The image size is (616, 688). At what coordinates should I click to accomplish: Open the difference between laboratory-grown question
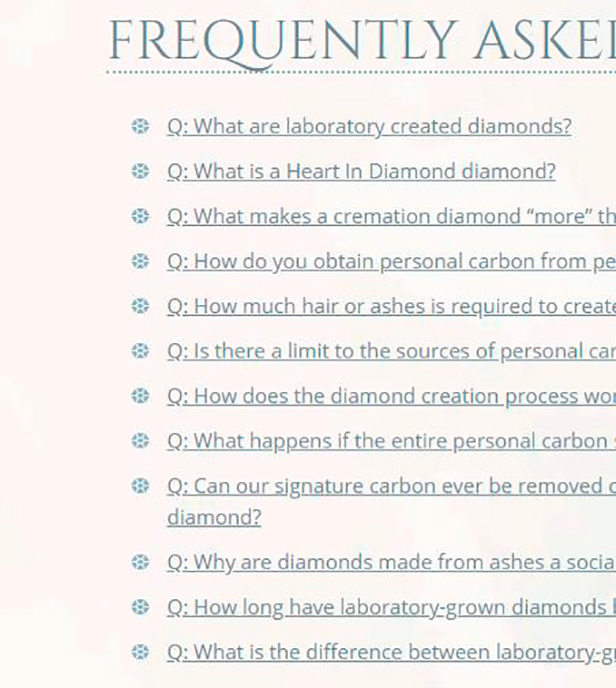tap(391, 652)
